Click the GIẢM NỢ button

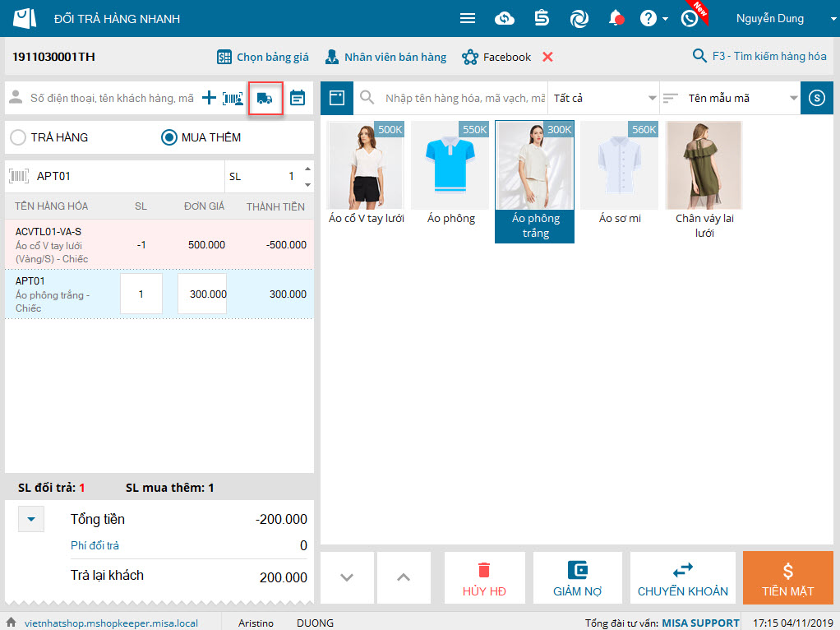pyautogui.click(x=578, y=578)
